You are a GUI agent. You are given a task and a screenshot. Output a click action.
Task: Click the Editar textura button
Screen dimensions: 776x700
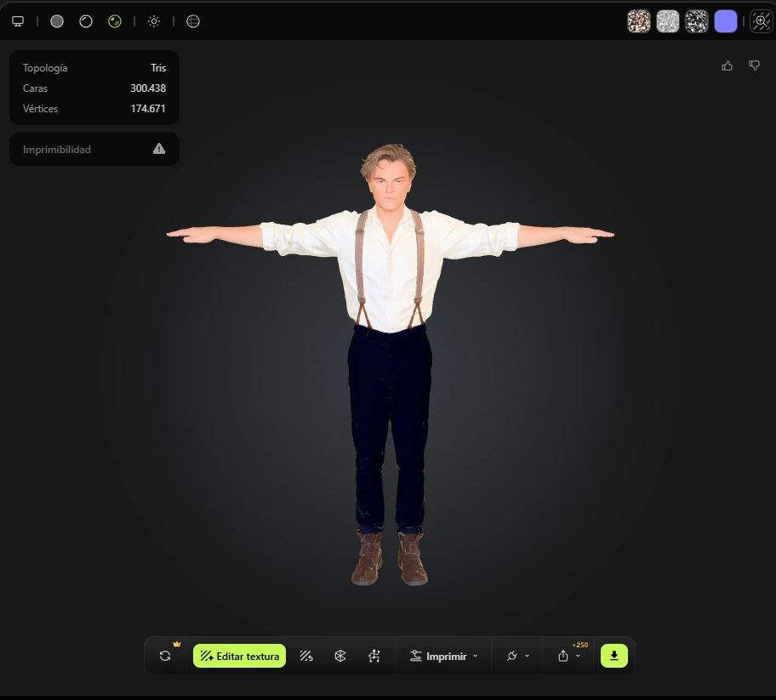239,656
